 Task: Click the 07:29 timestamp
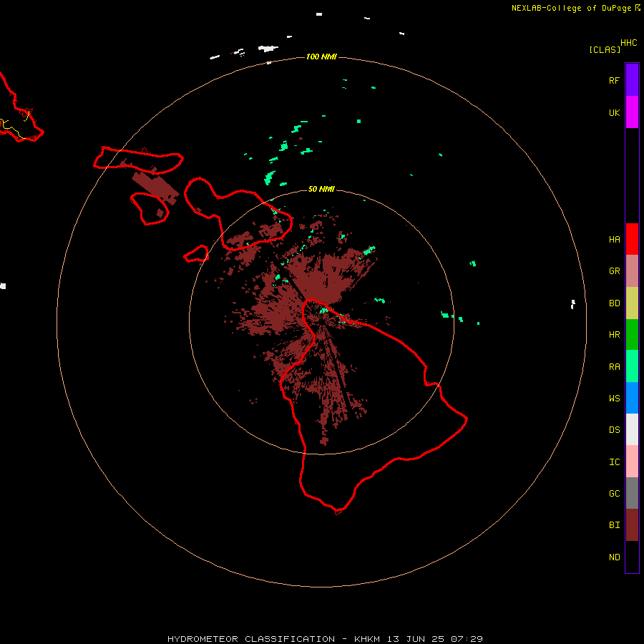tap(467, 639)
